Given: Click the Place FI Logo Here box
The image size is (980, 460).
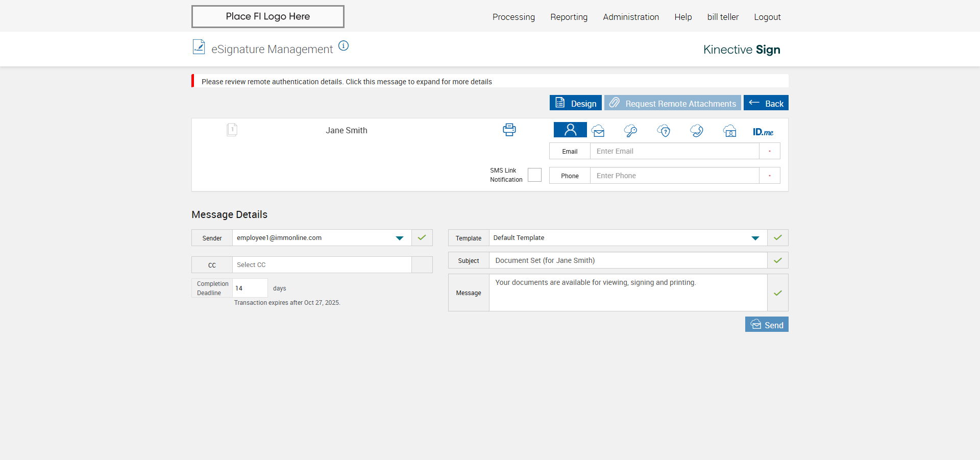Looking at the screenshot, I should coord(268,16).
